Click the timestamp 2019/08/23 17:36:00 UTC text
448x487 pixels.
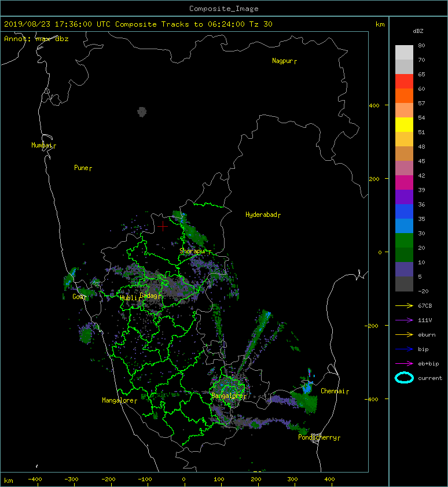tap(57, 24)
